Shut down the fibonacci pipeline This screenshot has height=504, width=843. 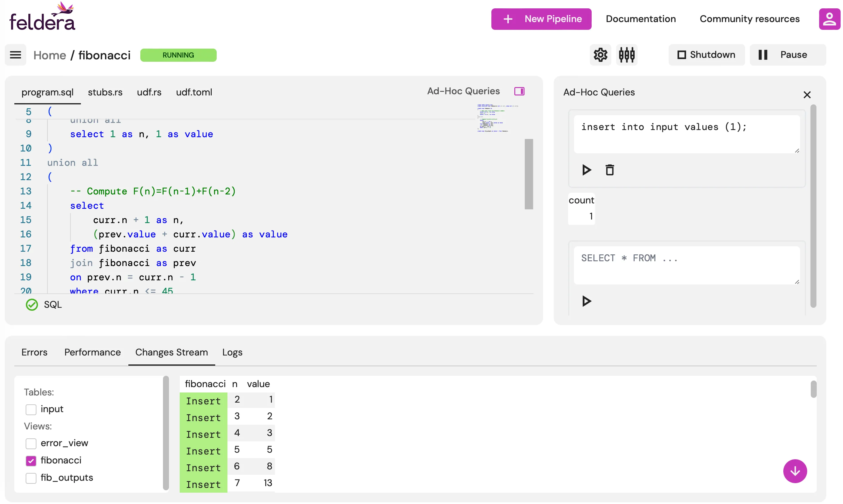click(x=706, y=55)
